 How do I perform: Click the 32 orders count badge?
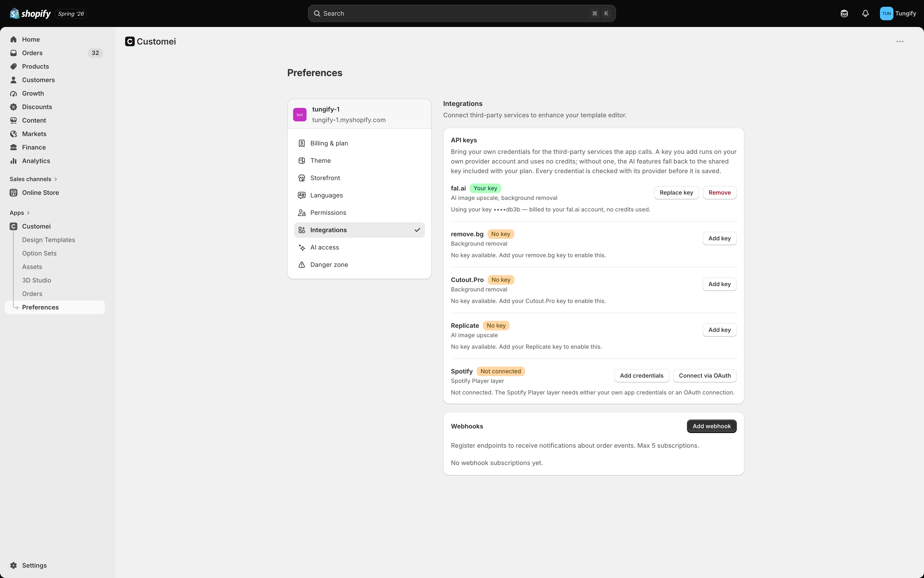pyautogui.click(x=95, y=53)
